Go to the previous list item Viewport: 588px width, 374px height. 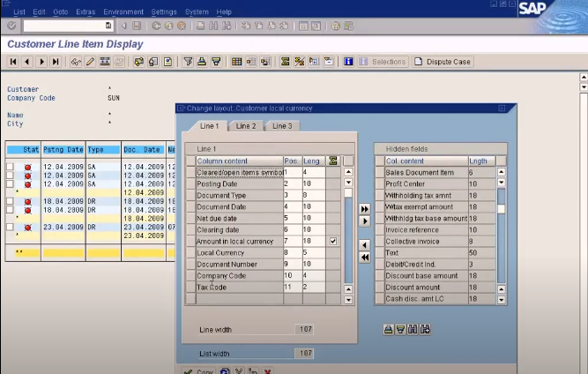click(27, 62)
